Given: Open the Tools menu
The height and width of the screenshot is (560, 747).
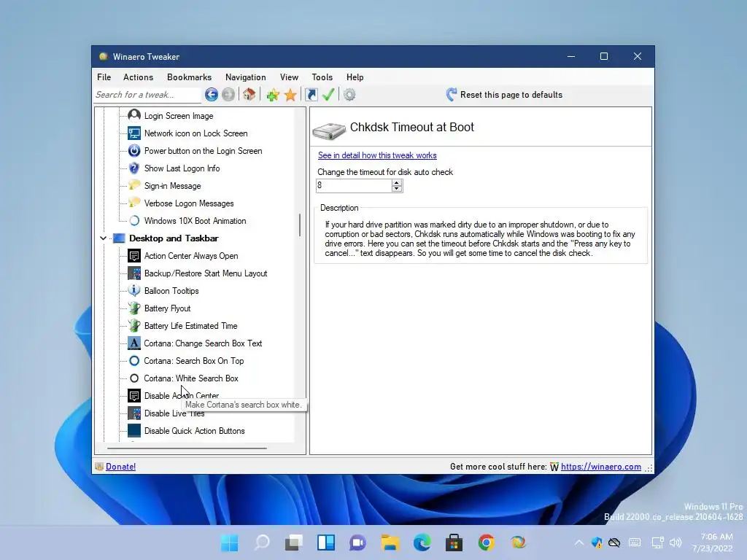Looking at the screenshot, I should click(322, 77).
